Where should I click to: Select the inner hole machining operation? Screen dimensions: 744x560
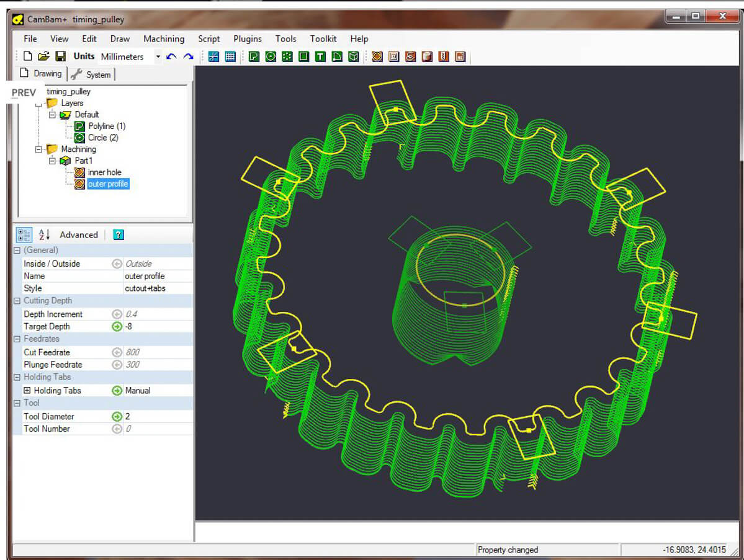pos(104,172)
